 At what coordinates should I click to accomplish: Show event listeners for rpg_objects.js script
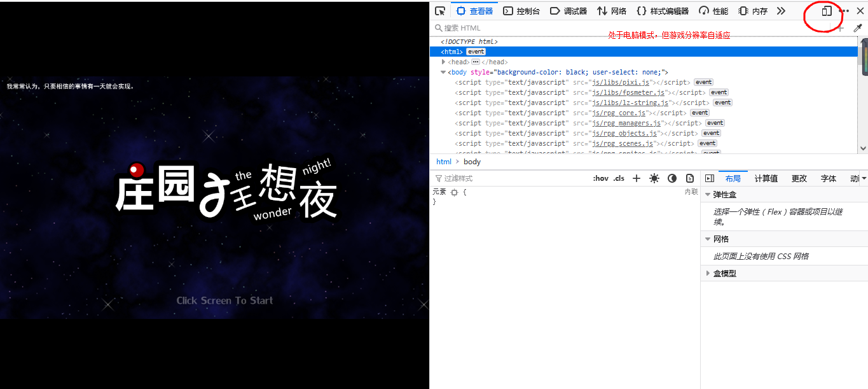(x=711, y=133)
